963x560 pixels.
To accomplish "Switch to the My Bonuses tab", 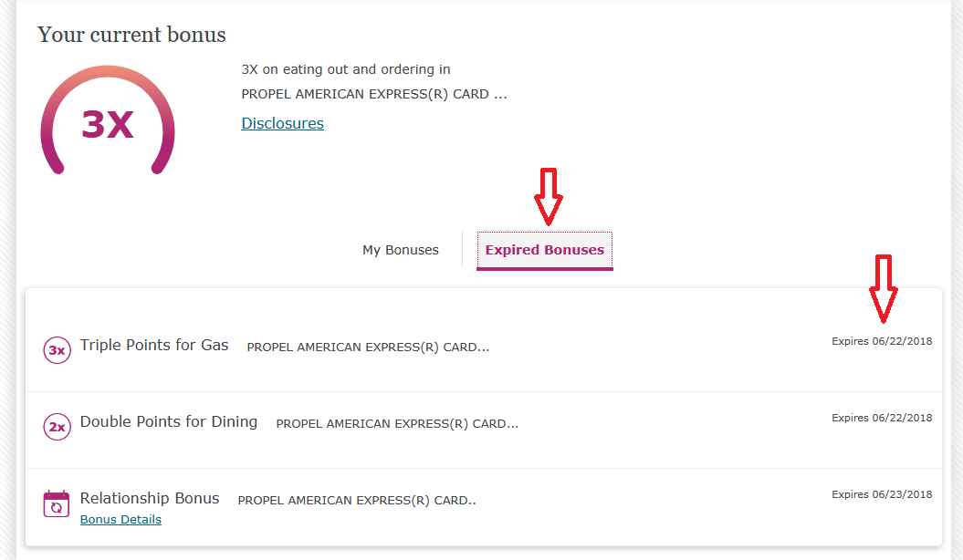I will (401, 250).
